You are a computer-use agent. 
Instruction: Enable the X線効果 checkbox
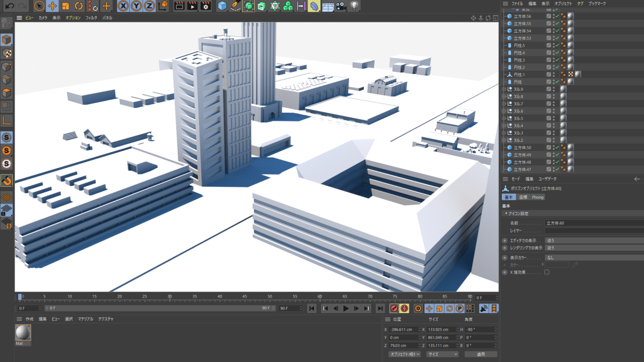[x=547, y=272]
